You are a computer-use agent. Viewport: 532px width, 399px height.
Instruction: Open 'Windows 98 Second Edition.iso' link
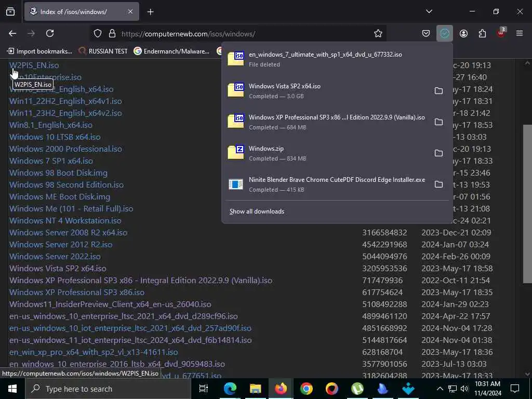click(x=66, y=184)
